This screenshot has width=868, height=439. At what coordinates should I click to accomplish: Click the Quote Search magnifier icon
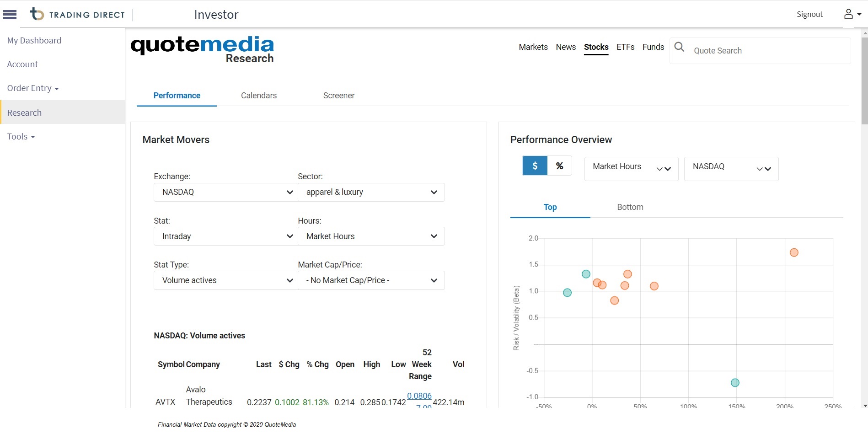pos(680,47)
